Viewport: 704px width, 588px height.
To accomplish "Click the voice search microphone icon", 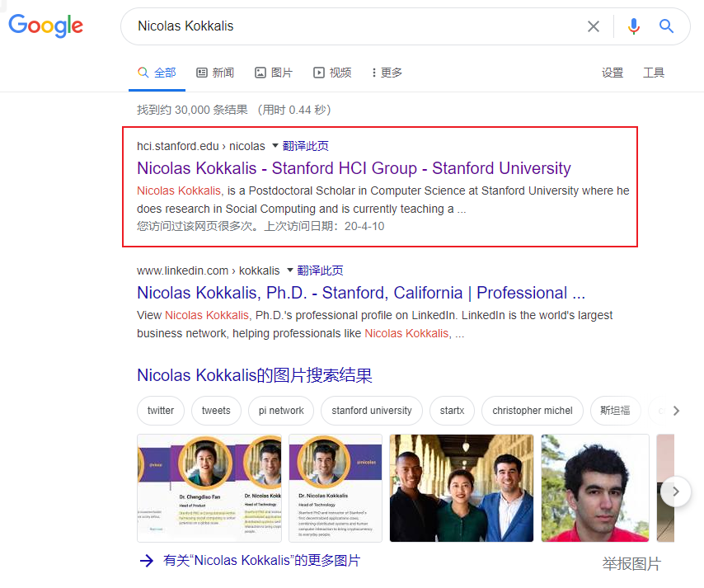I will click(x=633, y=26).
